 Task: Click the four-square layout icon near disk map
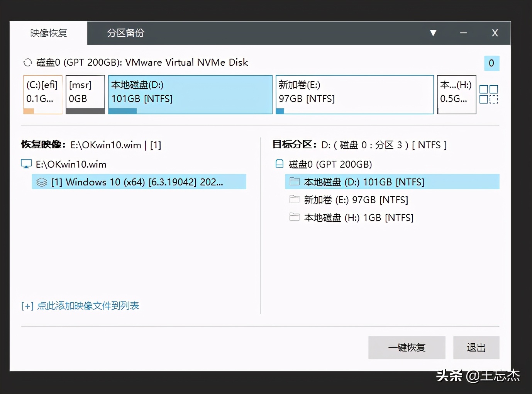(x=489, y=94)
